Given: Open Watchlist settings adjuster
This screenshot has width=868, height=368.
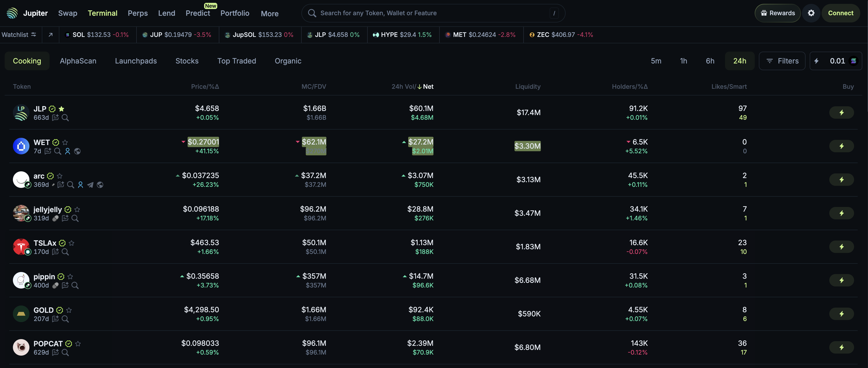Looking at the screenshot, I should click(33, 35).
